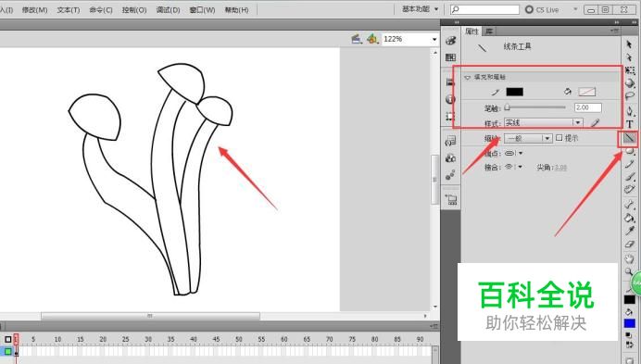Viewport: 641px width, 364px height.
Task: Open the Components panel icon
Action: (450, 158)
